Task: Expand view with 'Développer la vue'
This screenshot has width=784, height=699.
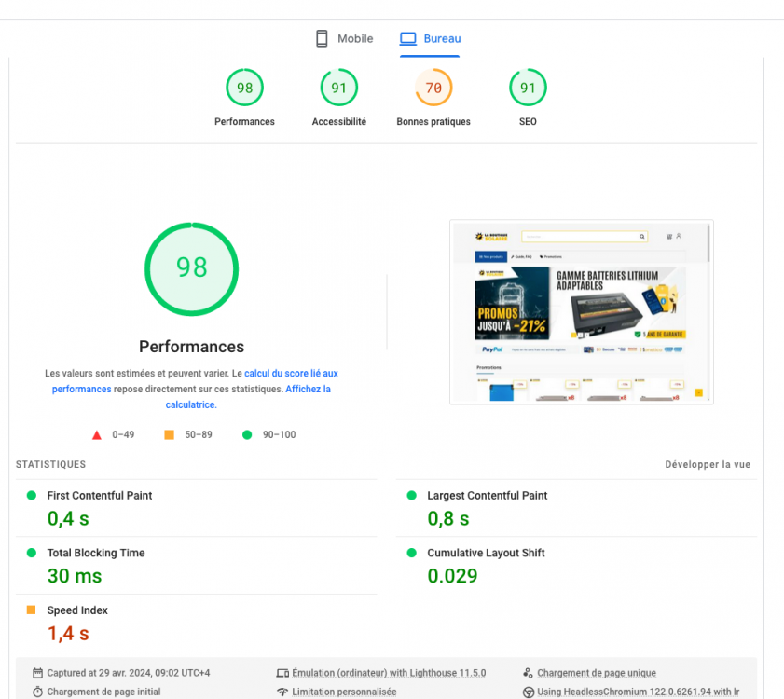Action: 708,464
